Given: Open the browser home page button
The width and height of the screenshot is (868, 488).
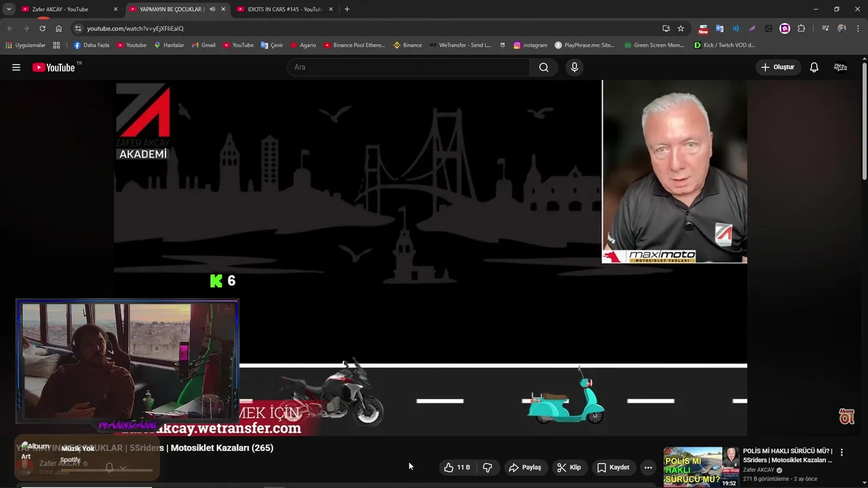Looking at the screenshot, I should pyautogui.click(x=58, y=28).
